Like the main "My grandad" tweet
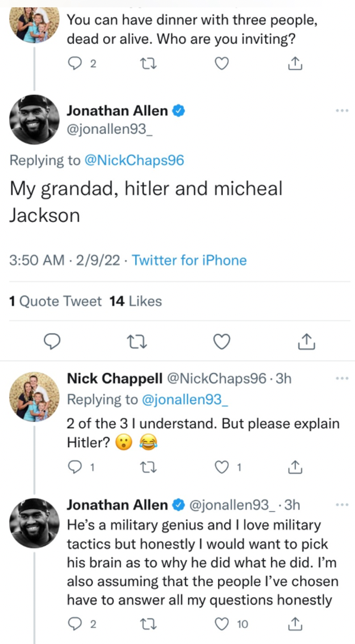 pyautogui.click(x=222, y=342)
